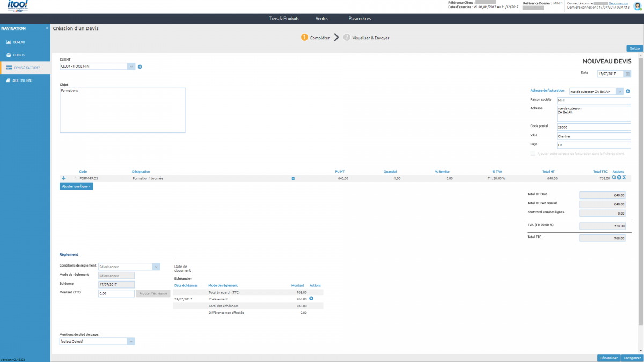This screenshot has height=362, width=644.
Task: Open Conditions de règlement dropdown
Action: (156, 267)
